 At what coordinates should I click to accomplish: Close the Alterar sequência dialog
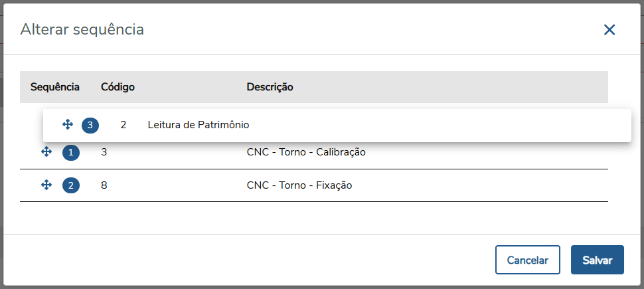(x=609, y=29)
